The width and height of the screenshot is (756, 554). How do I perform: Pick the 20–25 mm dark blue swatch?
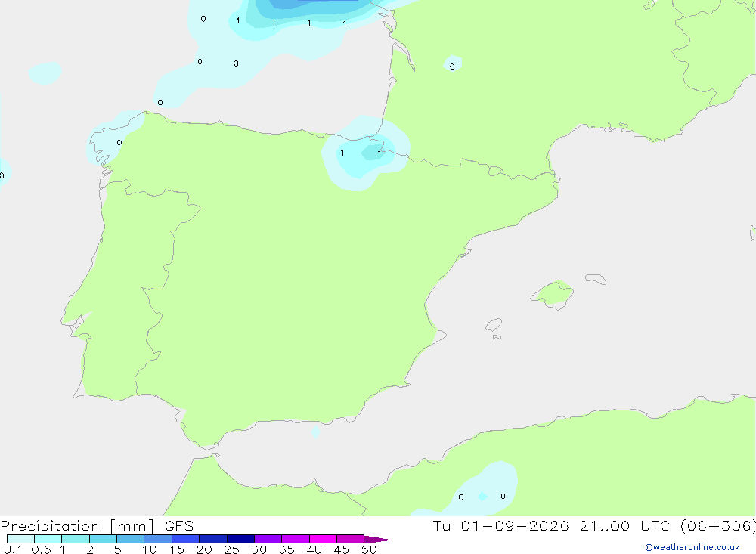pos(213,539)
